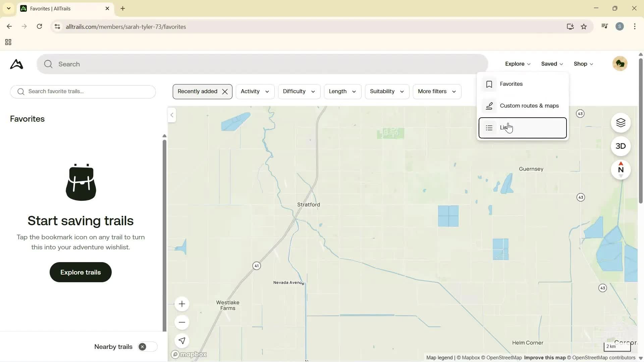Click the install site icon in address bar

tap(570, 26)
